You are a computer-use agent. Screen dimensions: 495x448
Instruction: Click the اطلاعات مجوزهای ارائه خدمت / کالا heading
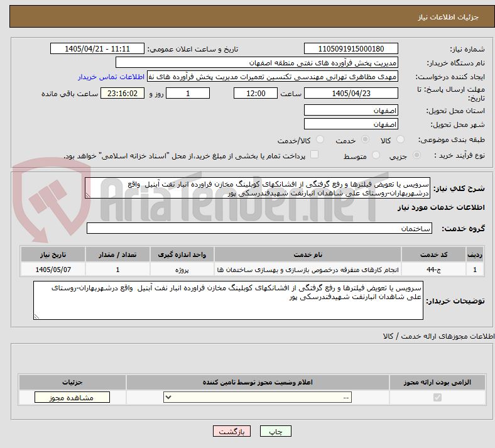pos(439,336)
